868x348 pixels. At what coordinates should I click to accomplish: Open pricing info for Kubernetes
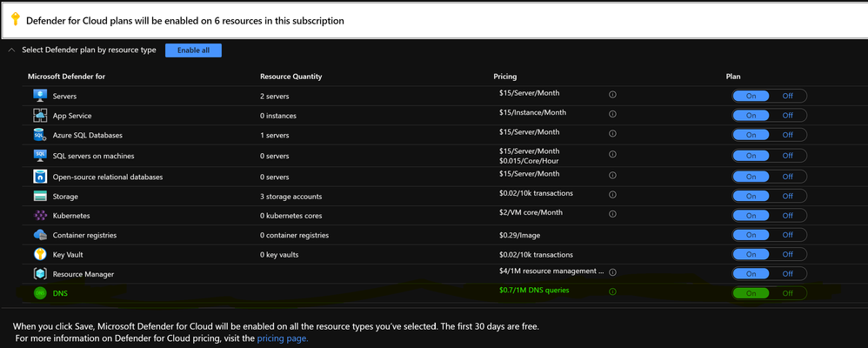(x=612, y=214)
